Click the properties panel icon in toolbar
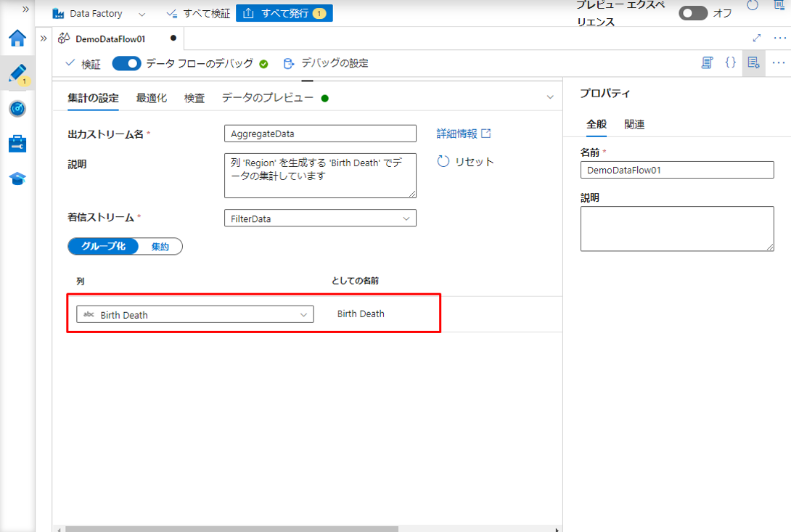This screenshot has width=791, height=532. coord(753,63)
